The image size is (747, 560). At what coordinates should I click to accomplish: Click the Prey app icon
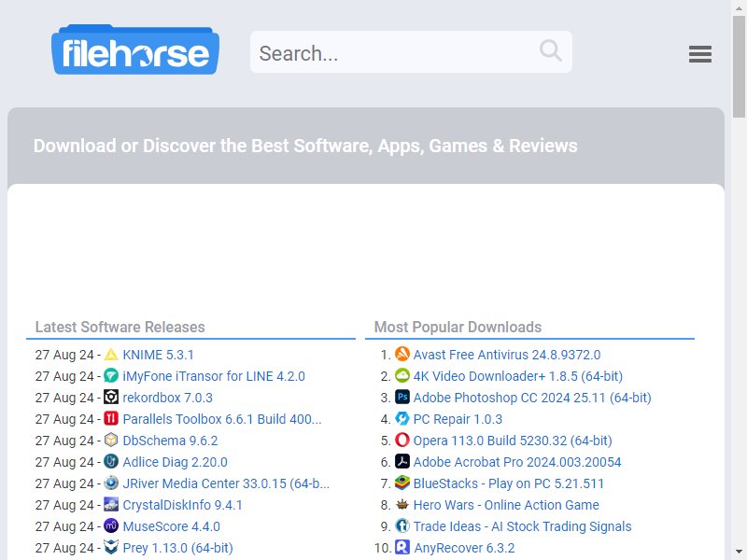[x=111, y=547]
